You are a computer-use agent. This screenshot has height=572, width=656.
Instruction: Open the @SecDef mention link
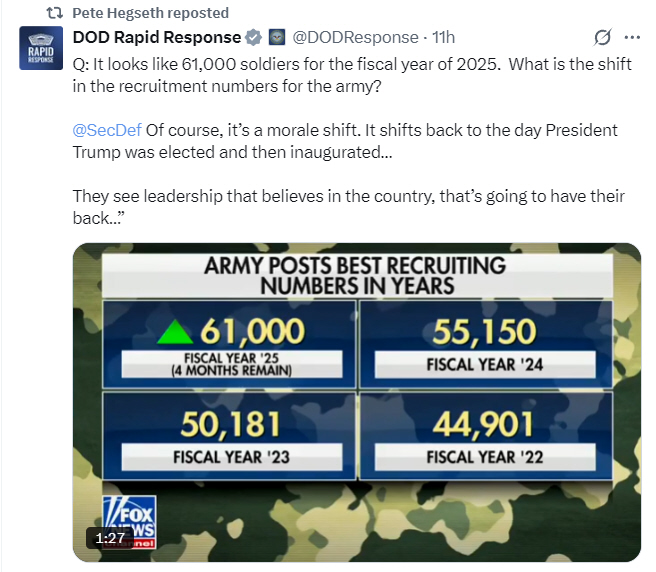point(107,130)
